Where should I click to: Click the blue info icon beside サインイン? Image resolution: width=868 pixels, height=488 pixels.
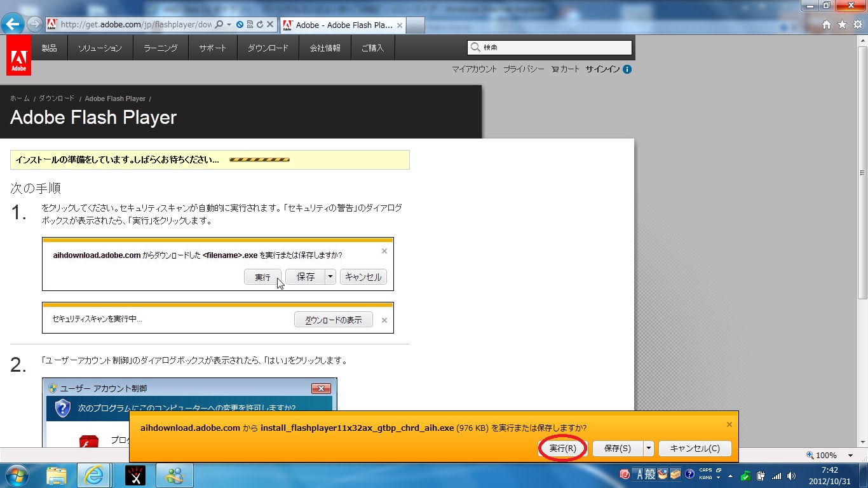(627, 69)
